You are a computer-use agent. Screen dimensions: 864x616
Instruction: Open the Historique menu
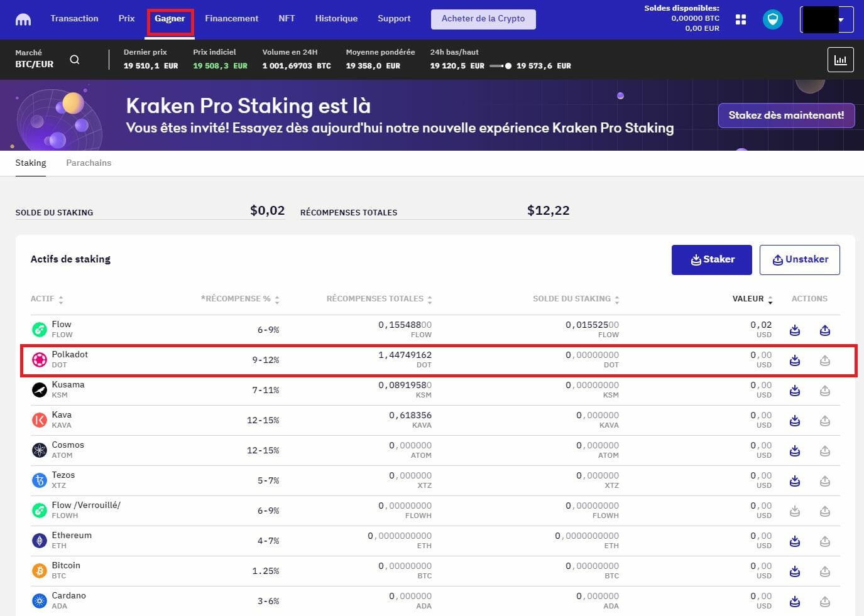pyautogui.click(x=336, y=19)
